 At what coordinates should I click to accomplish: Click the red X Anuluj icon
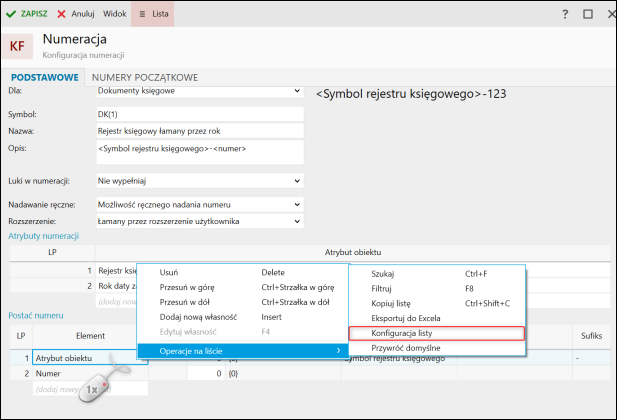pyautogui.click(x=61, y=14)
